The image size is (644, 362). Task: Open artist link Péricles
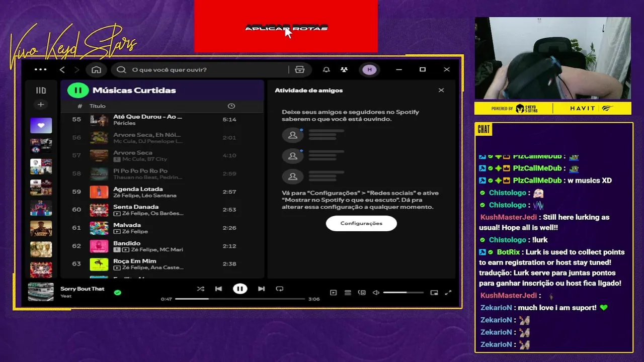[x=124, y=123]
